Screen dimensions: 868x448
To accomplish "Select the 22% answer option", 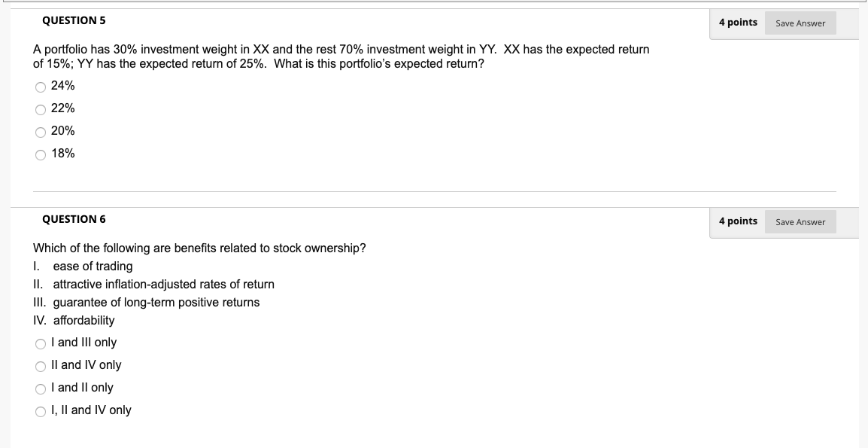I will [41, 108].
